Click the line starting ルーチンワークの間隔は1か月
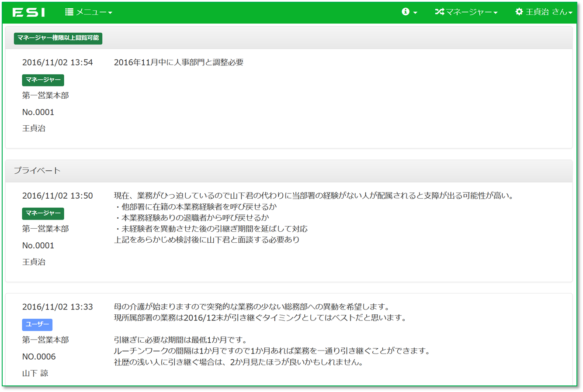583x392 pixels. 273,351
